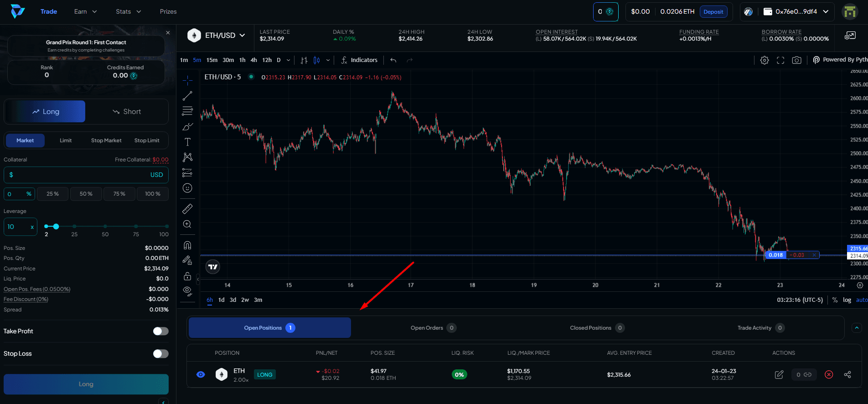Open the timeframe interval dropdown arrow
The width and height of the screenshot is (868, 404).
pos(288,60)
